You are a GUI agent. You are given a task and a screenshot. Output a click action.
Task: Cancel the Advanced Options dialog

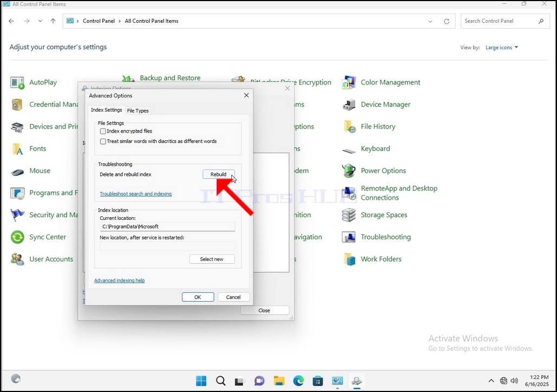(x=234, y=297)
